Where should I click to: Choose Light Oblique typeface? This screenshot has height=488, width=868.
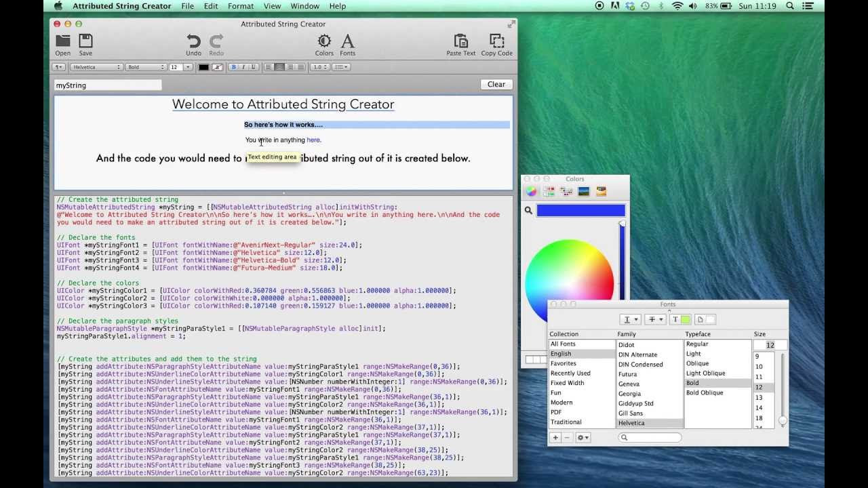coord(705,373)
